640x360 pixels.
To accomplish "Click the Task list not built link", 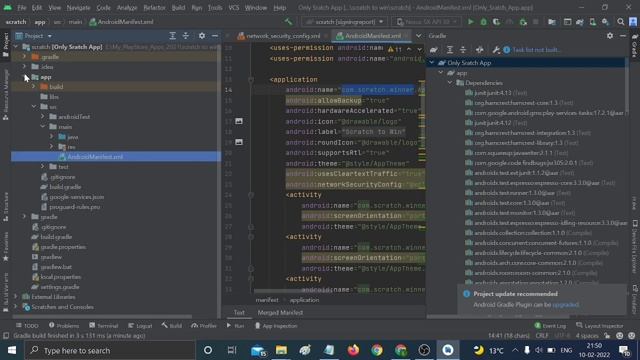I will 536,50.
